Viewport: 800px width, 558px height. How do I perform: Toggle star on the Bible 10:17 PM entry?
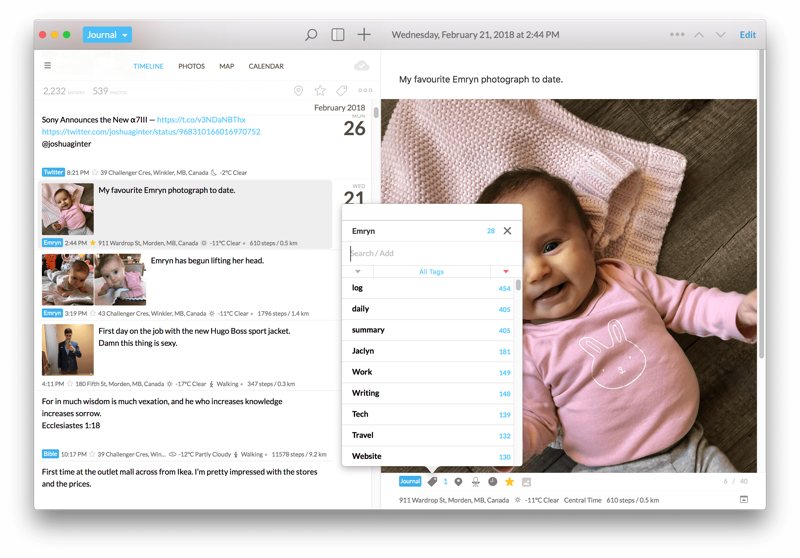click(x=92, y=454)
